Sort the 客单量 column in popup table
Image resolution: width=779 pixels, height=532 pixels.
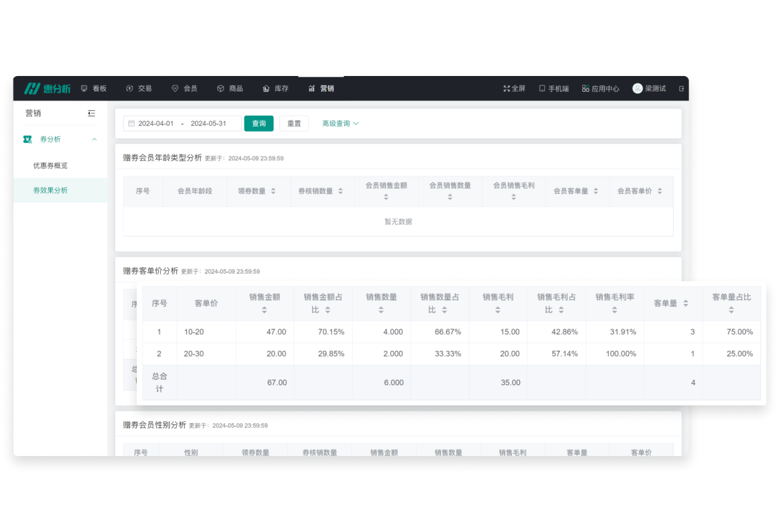(x=685, y=304)
